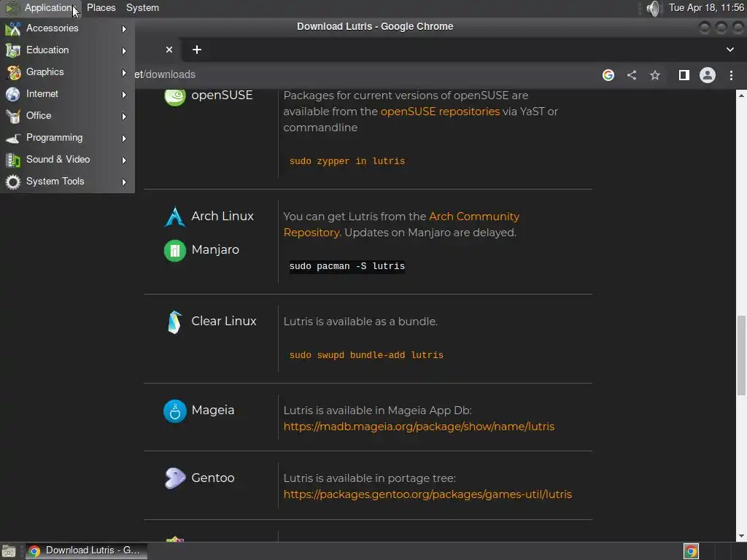
Task: Bookmark this page with the star
Action: (x=655, y=75)
